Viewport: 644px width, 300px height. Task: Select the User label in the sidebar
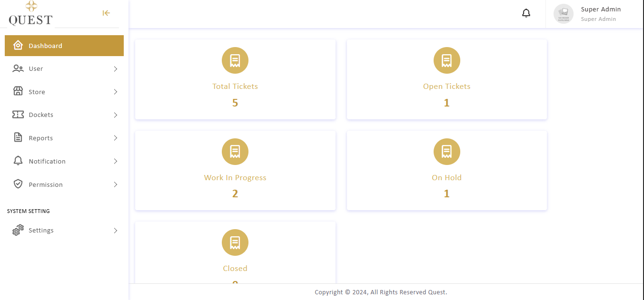click(36, 69)
